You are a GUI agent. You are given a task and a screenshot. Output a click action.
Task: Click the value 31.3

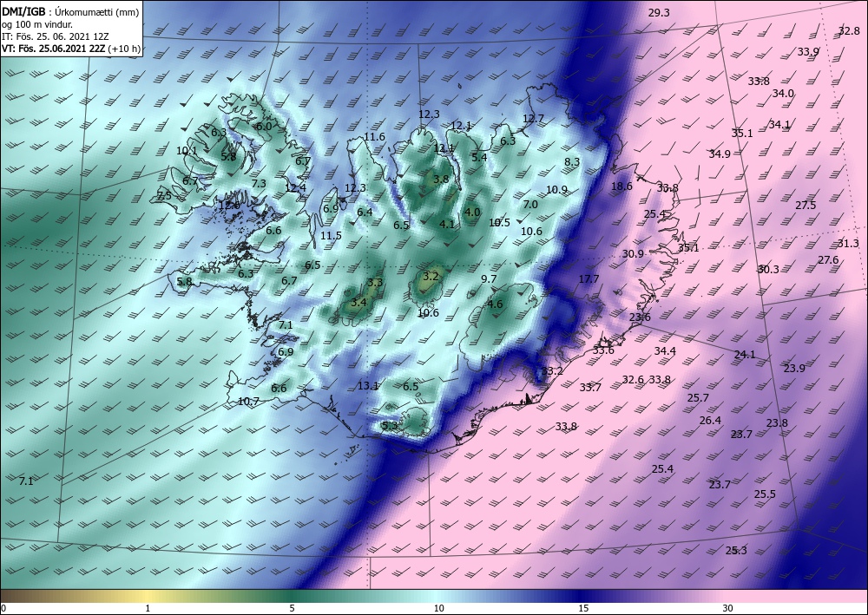(x=848, y=244)
